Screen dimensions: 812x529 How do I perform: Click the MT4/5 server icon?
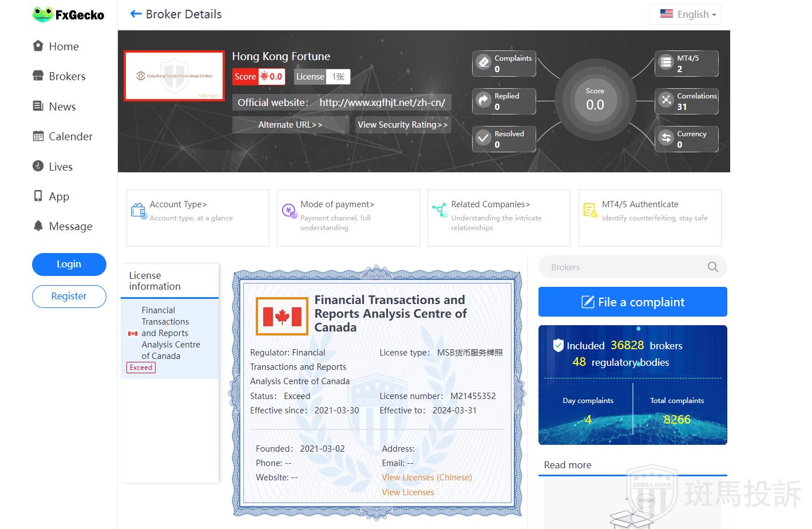(666, 62)
